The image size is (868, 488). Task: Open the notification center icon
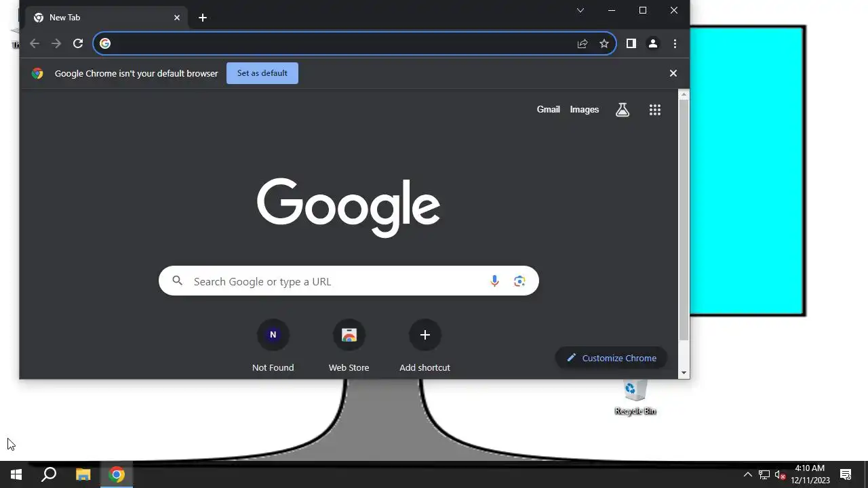point(846,474)
